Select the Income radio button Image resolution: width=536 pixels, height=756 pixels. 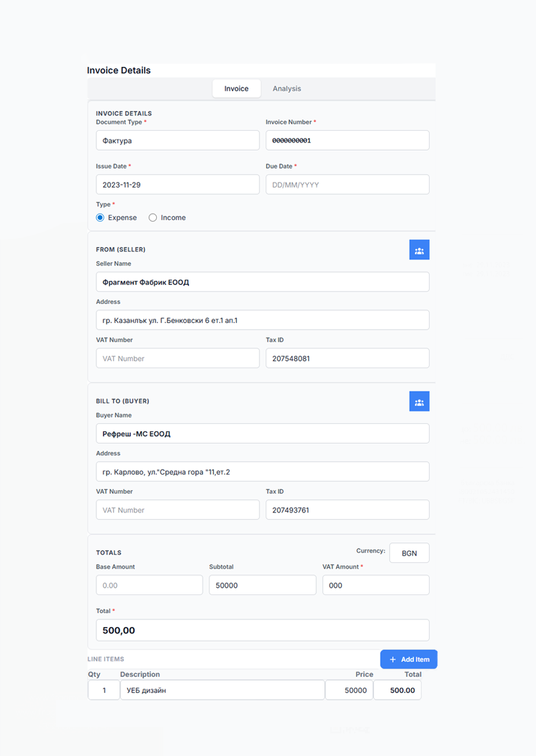(152, 217)
